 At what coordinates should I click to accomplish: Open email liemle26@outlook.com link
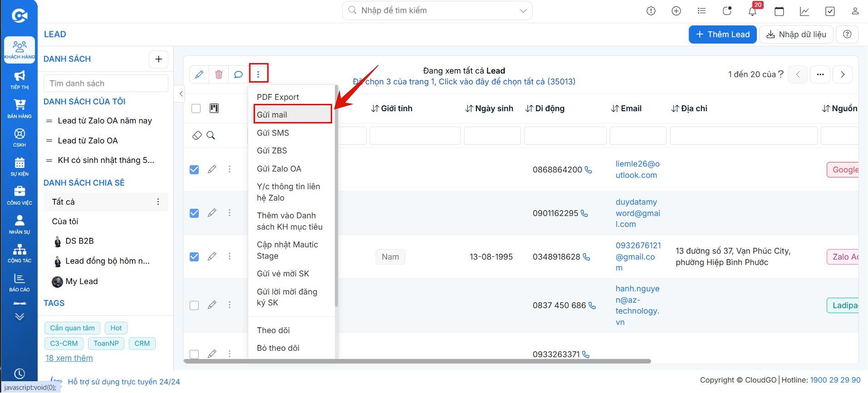pyautogui.click(x=638, y=170)
